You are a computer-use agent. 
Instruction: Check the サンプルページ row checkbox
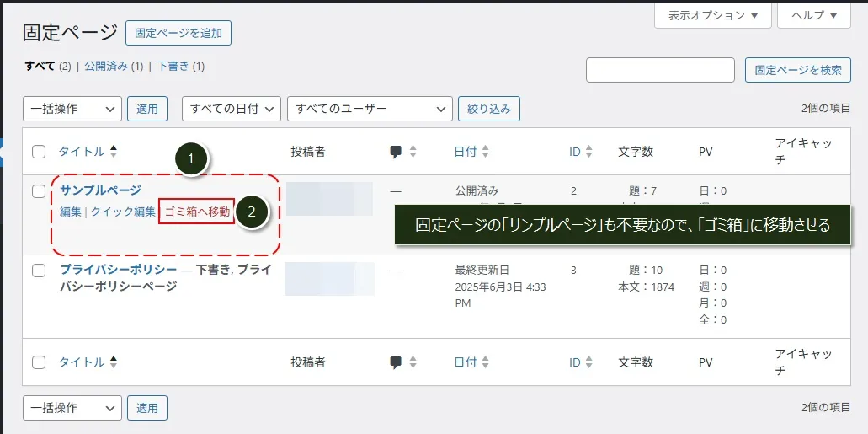(39, 191)
